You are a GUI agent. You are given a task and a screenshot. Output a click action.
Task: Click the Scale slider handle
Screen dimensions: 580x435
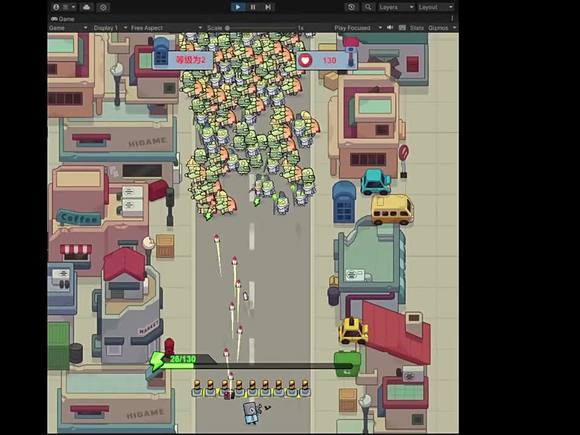(x=227, y=28)
